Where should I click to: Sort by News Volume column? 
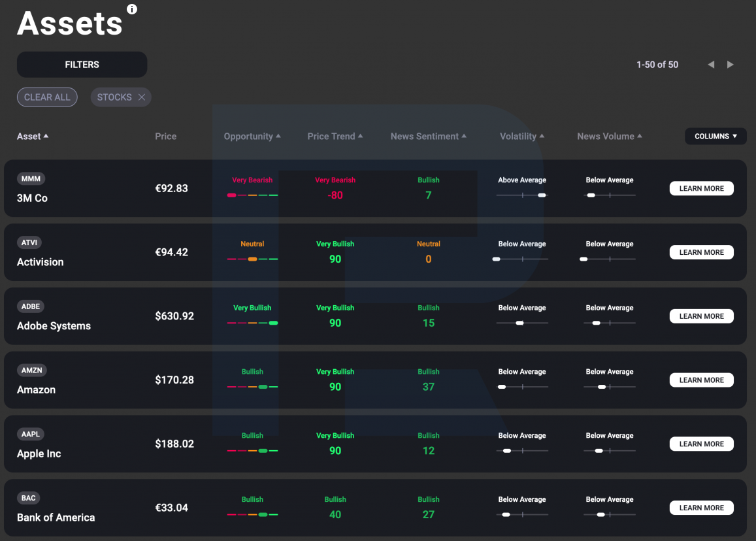click(x=610, y=137)
